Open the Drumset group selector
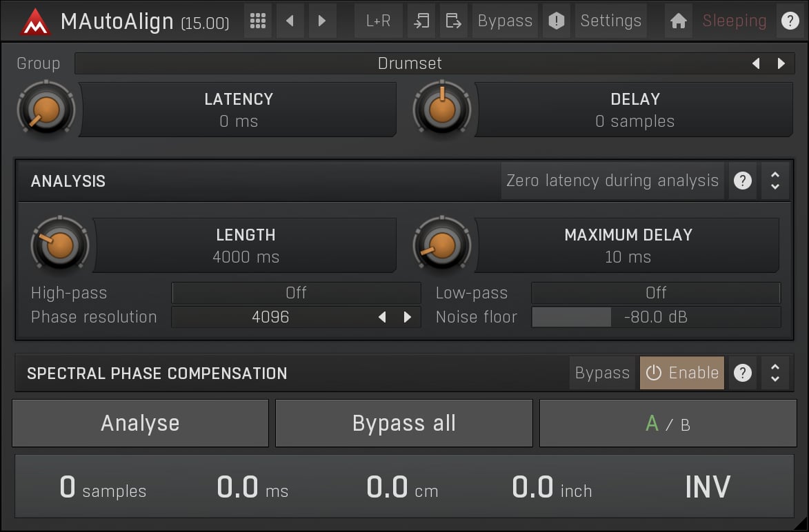The width and height of the screenshot is (809, 532). pos(410,63)
